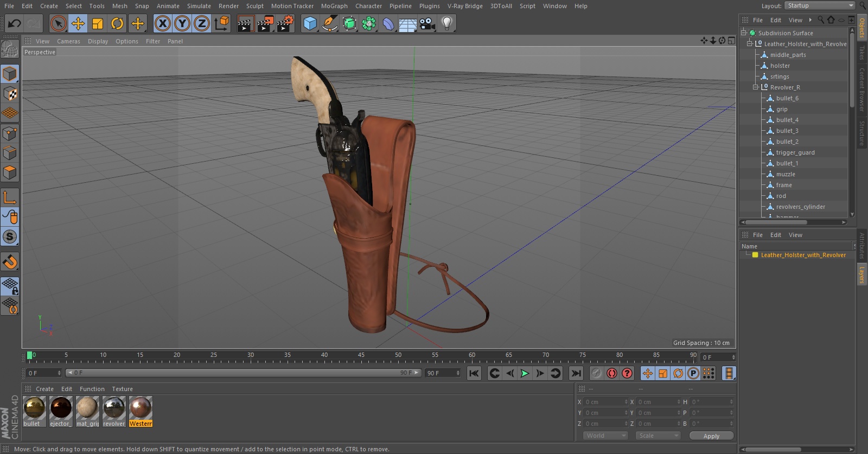Open the V-Ray Bridge menu
This screenshot has height=454, width=868.
465,6
